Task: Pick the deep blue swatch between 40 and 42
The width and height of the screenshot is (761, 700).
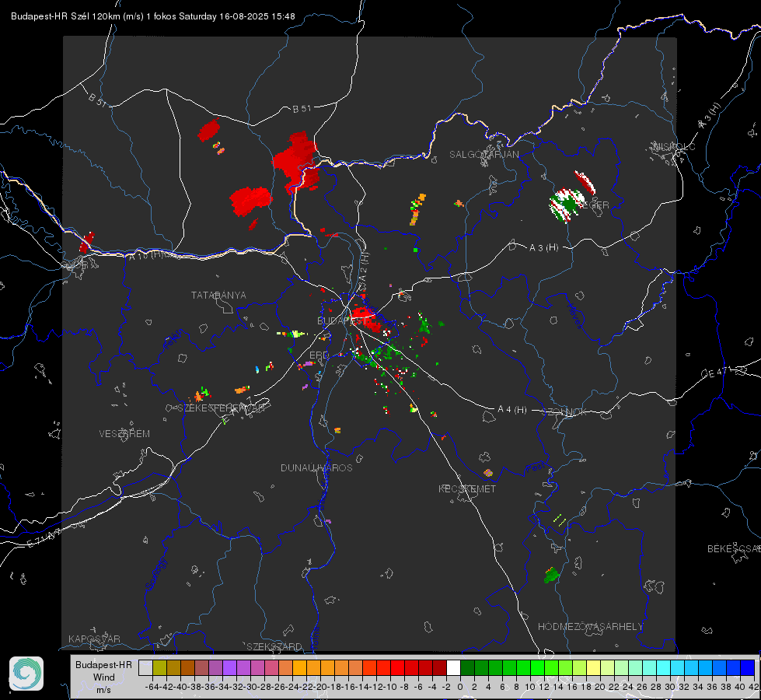Action: (748, 667)
